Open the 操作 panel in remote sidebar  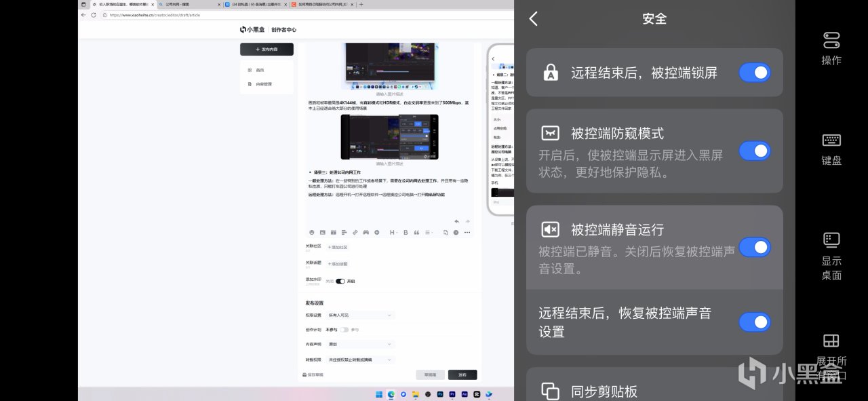pyautogui.click(x=831, y=49)
